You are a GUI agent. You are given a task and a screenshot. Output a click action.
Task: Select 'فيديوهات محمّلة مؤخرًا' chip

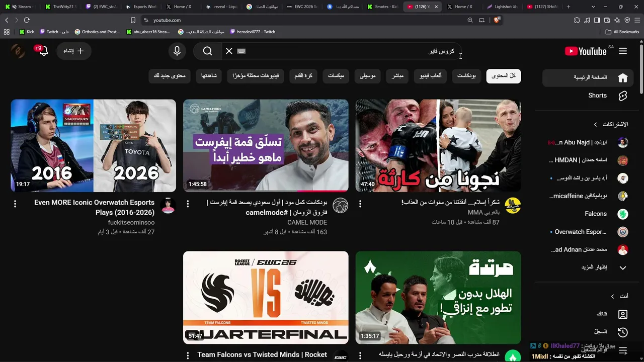(x=256, y=76)
